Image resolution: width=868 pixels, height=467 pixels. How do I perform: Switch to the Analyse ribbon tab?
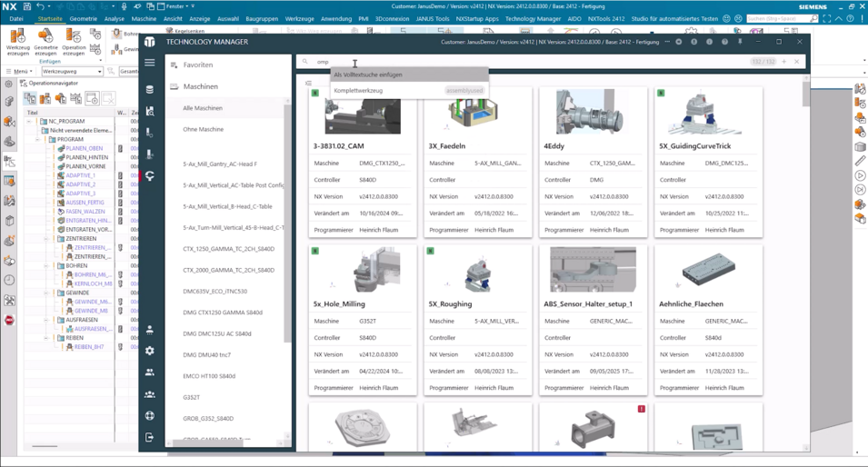click(114, 18)
